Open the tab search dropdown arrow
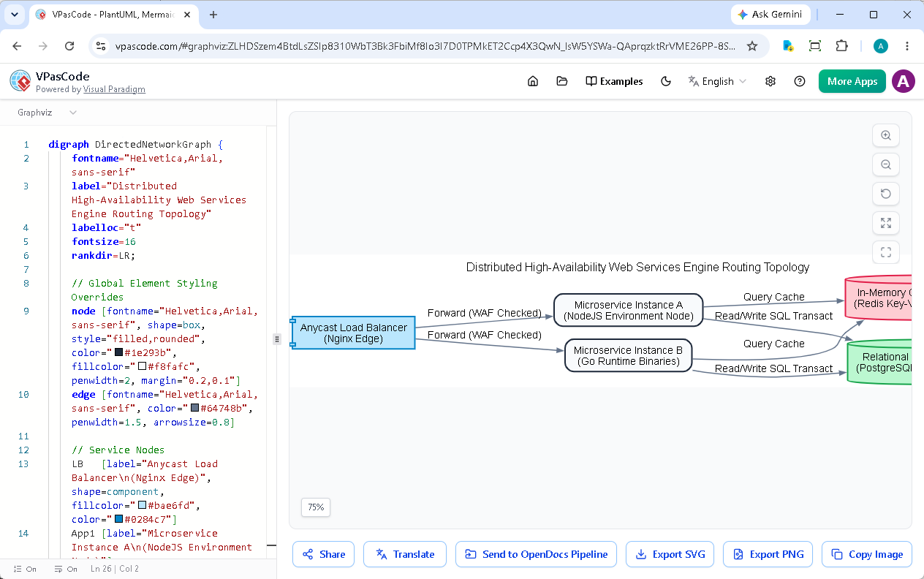This screenshot has height=579, width=924. 15,15
